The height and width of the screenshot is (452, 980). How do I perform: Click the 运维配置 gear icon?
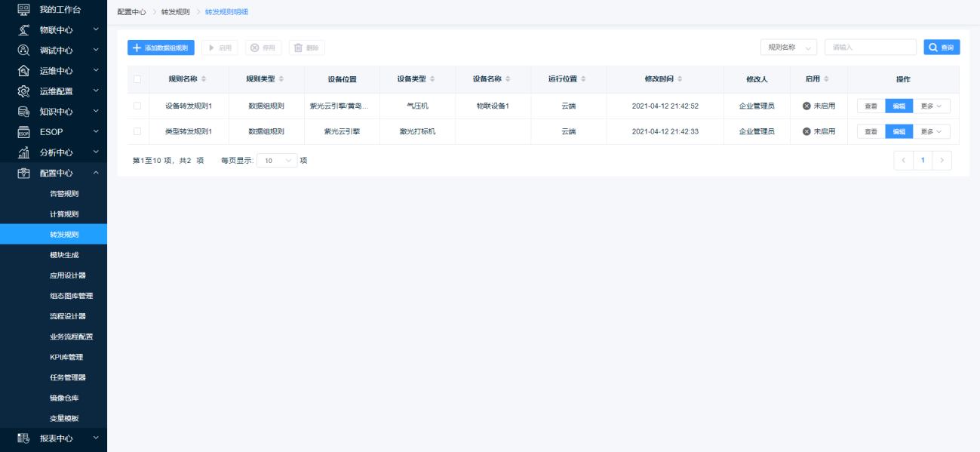[23, 91]
